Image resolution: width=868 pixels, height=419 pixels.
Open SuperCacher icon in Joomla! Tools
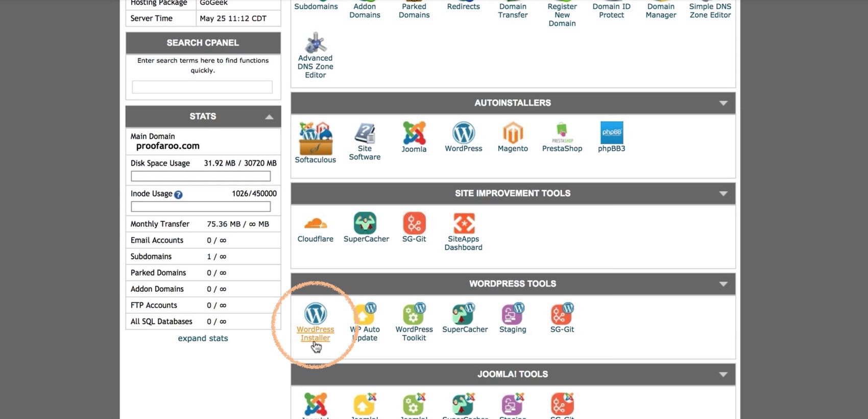[x=464, y=404]
